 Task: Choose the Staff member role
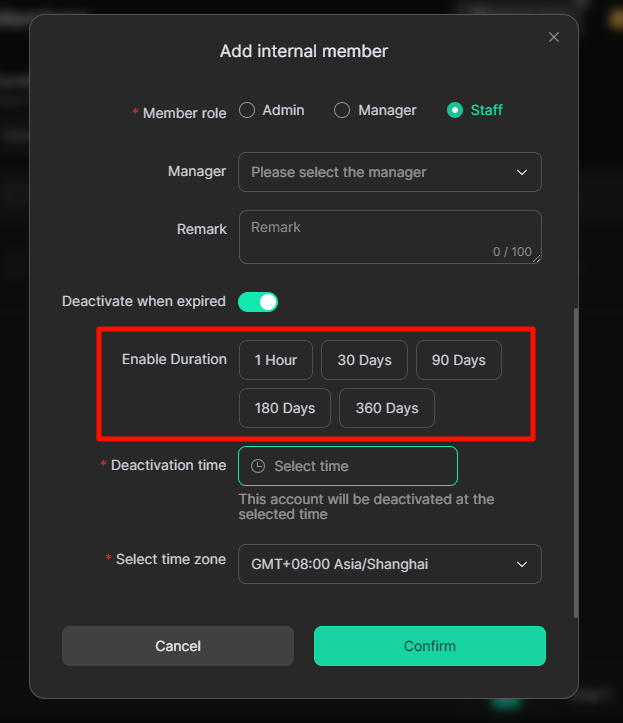click(456, 110)
